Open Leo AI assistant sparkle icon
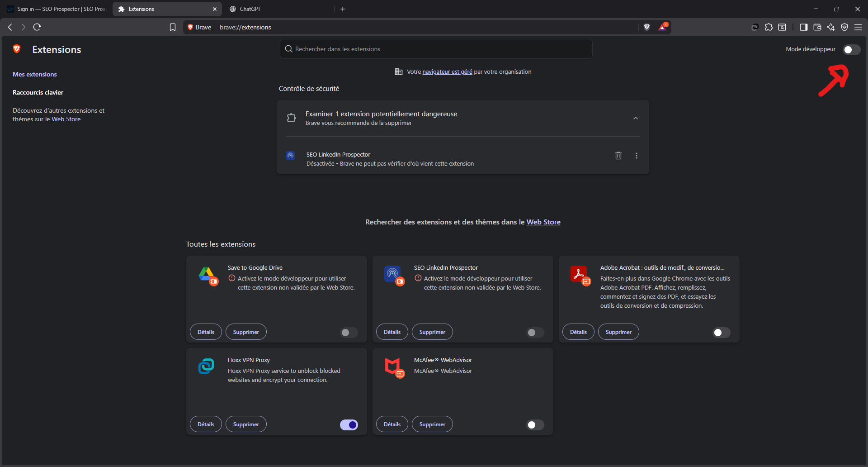 point(831,27)
